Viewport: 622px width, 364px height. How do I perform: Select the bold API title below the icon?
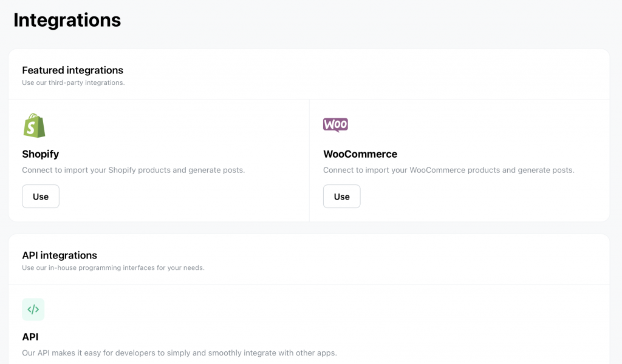click(30, 337)
